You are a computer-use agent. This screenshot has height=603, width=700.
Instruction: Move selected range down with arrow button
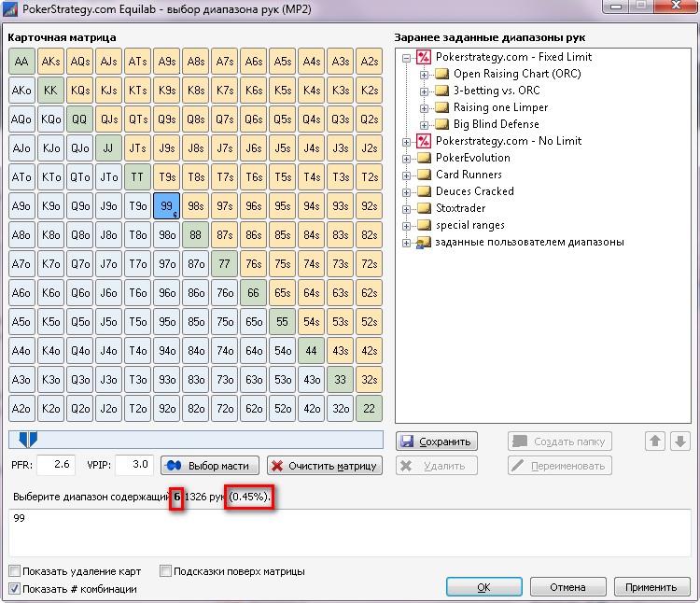tap(679, 442)
